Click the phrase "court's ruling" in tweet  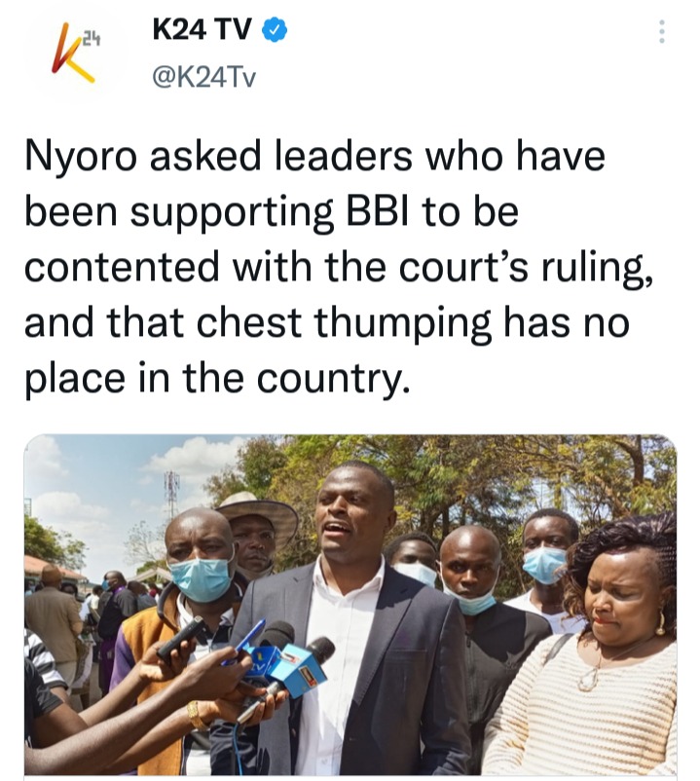coord(526,268)
